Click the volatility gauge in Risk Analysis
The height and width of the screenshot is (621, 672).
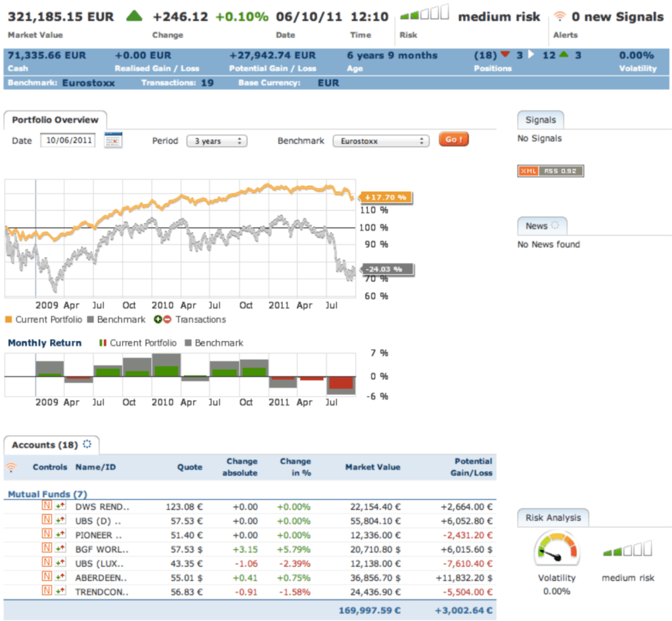[556, 549]
